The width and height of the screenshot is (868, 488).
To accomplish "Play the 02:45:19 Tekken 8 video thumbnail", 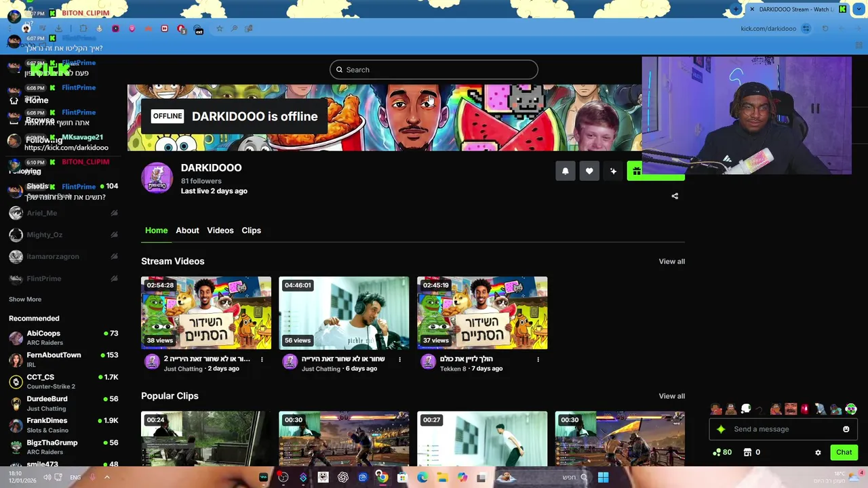I will tap(482, 312).
